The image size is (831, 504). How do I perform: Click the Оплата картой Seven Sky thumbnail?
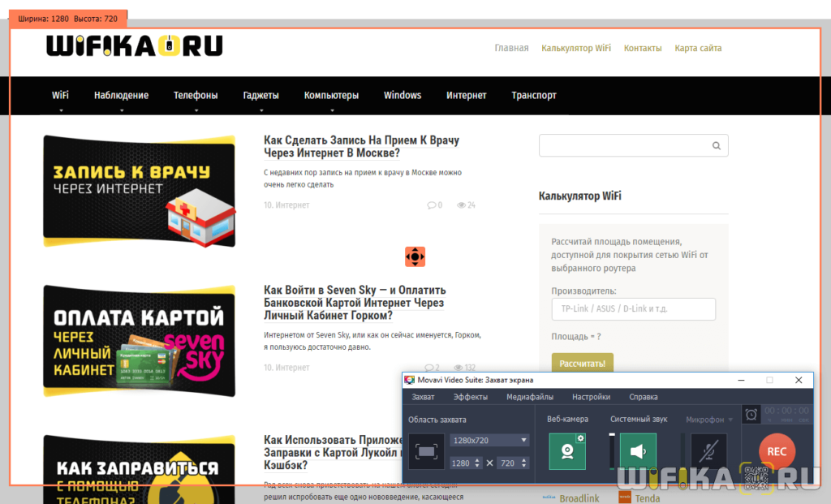point(140,341)
